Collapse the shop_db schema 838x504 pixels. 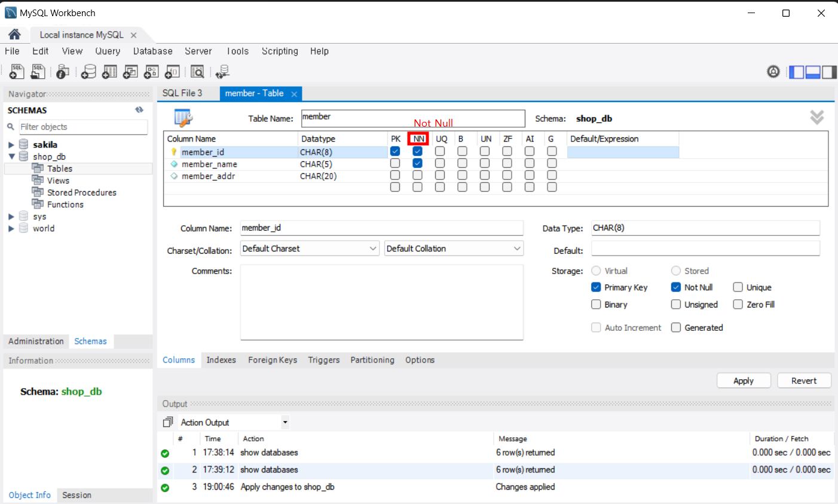pyautogui.click(x=11, y=156)
